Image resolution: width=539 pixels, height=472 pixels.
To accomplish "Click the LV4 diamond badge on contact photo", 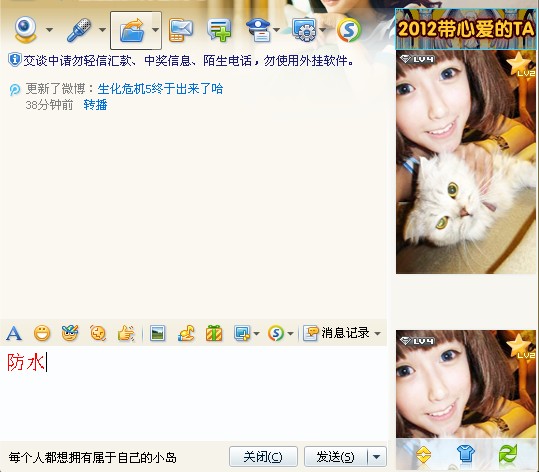I will tap(418, 59).
